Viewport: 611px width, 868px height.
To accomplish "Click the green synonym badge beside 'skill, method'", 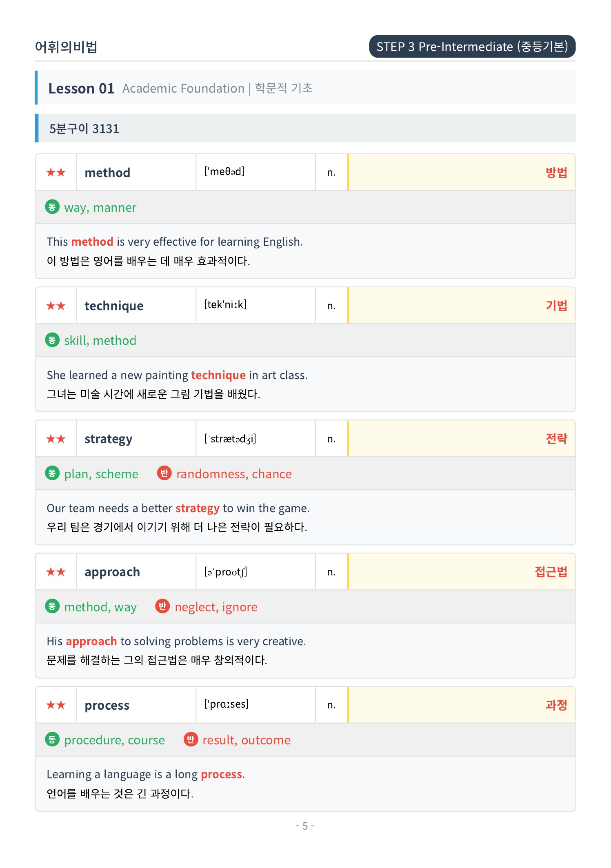I will point(52,340).
